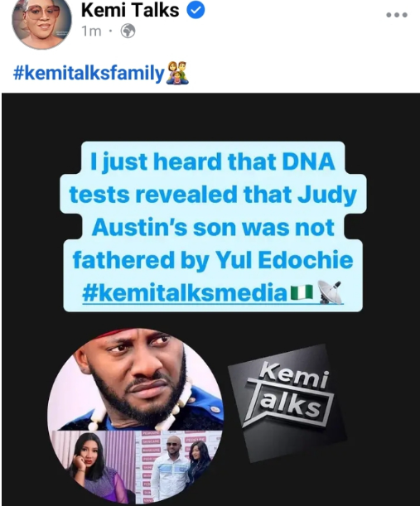Click the 'fathered by Yul Edochie' text
Screen dimensions: 420x506
(x=213, y=260)
